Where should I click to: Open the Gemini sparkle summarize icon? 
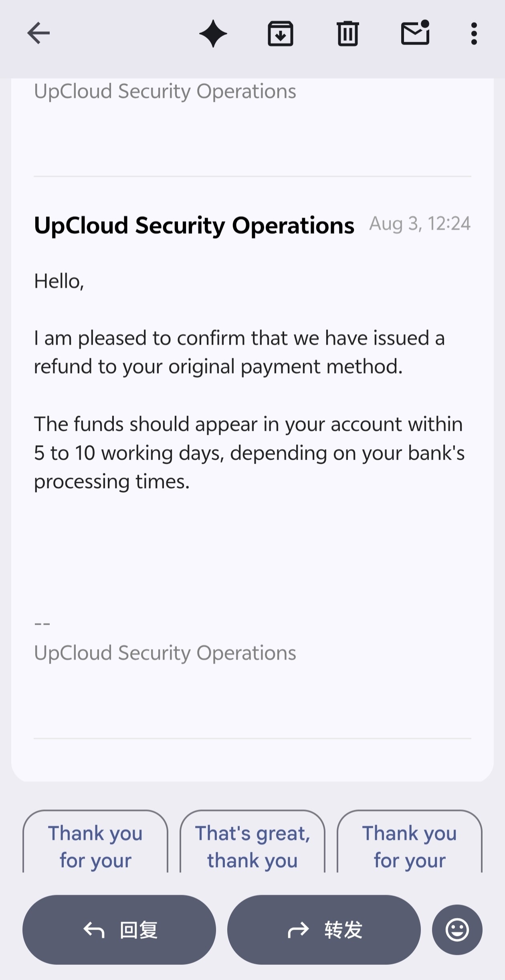[213, 33]
